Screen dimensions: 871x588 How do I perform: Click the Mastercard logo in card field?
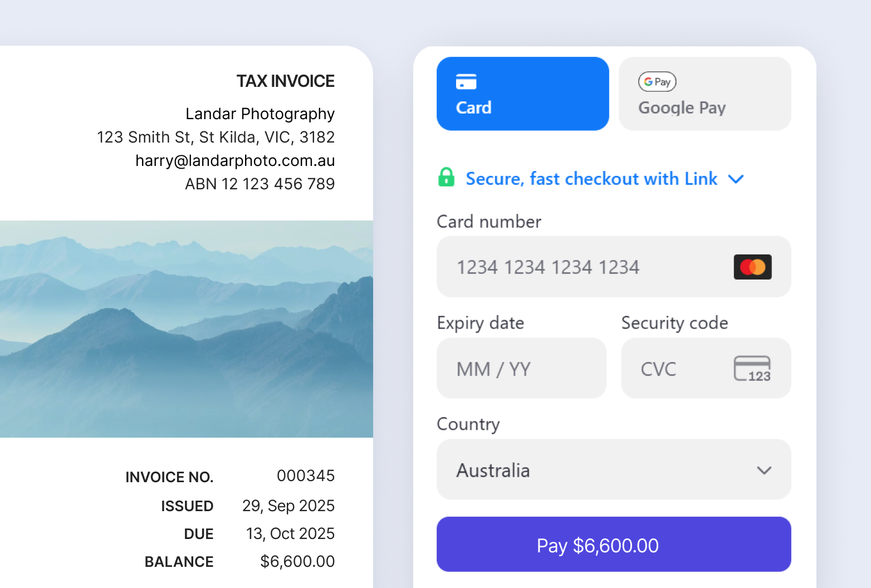[x=752, y=267]
